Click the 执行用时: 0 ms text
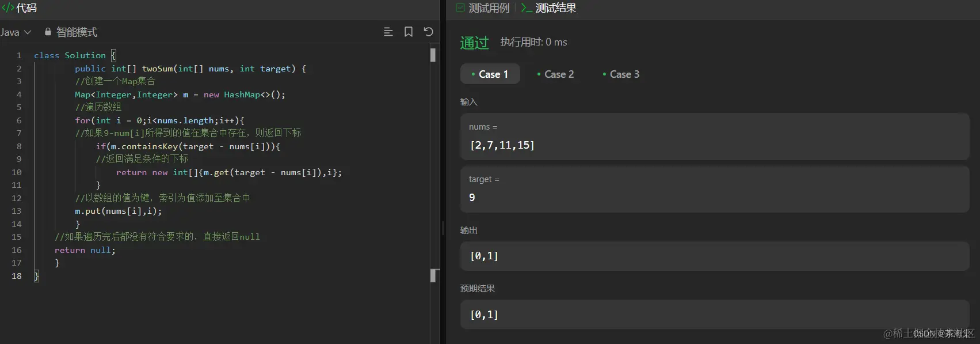Viewport: 980px width, 344px height. coord(533,42)
